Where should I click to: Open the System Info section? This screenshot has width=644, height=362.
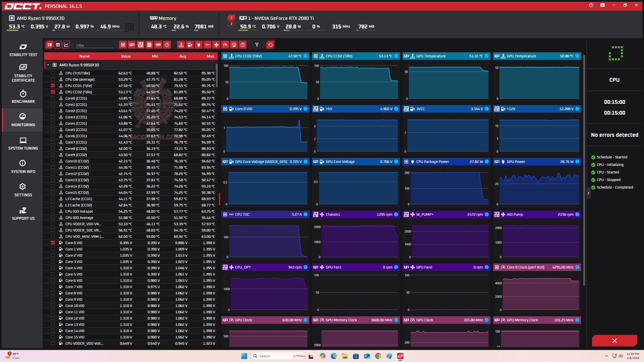click(23, 167)
